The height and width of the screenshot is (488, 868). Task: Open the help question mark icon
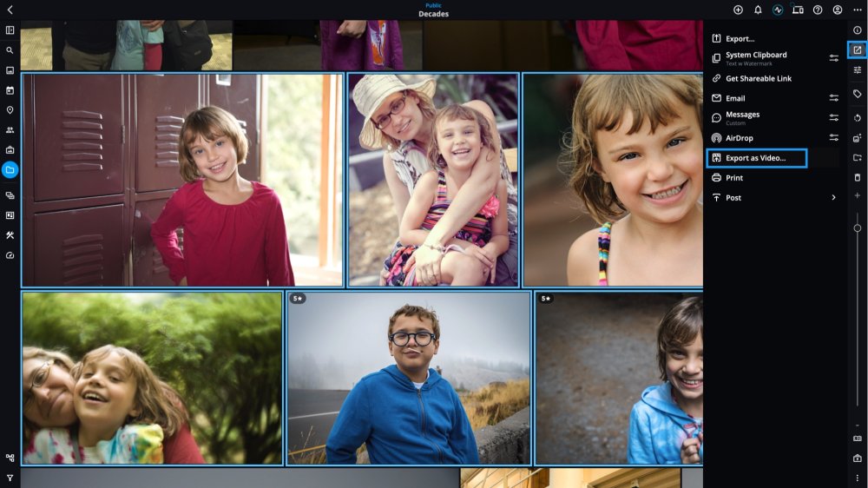click(818, 10)
